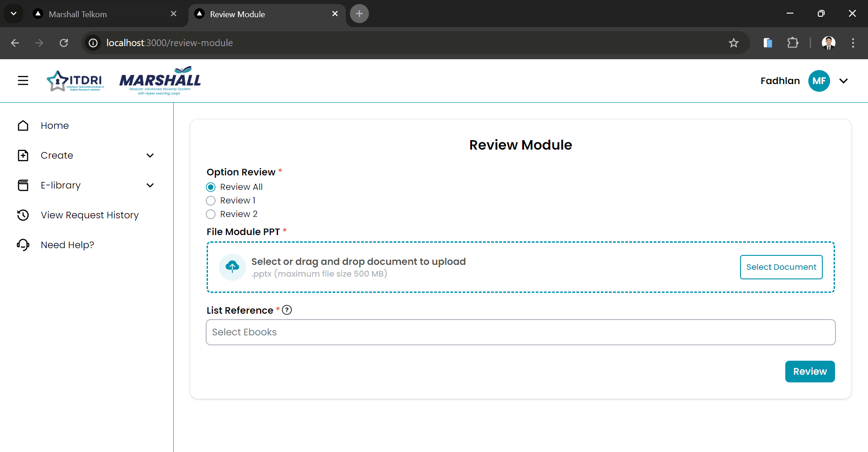Expand the E-library sidebar submenu

click(150, 185)
